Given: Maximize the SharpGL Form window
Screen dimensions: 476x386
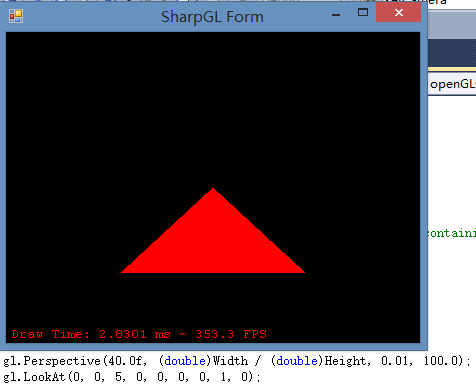Looking at the screenshot, I should tap(363, 13).
